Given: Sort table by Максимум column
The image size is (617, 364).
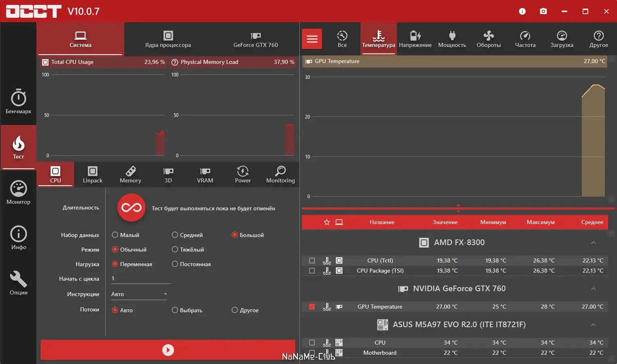Looking at the screenshot, I should pyautogui.click(x=541, y=222).
